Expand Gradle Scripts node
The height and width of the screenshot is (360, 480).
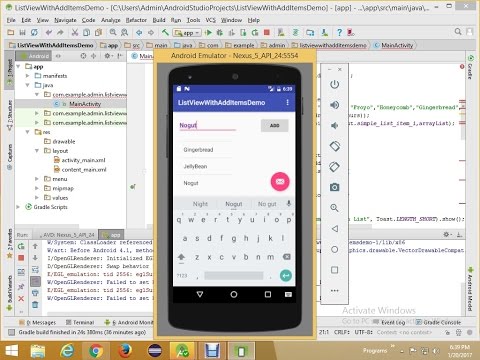click(x=18, y=207)
